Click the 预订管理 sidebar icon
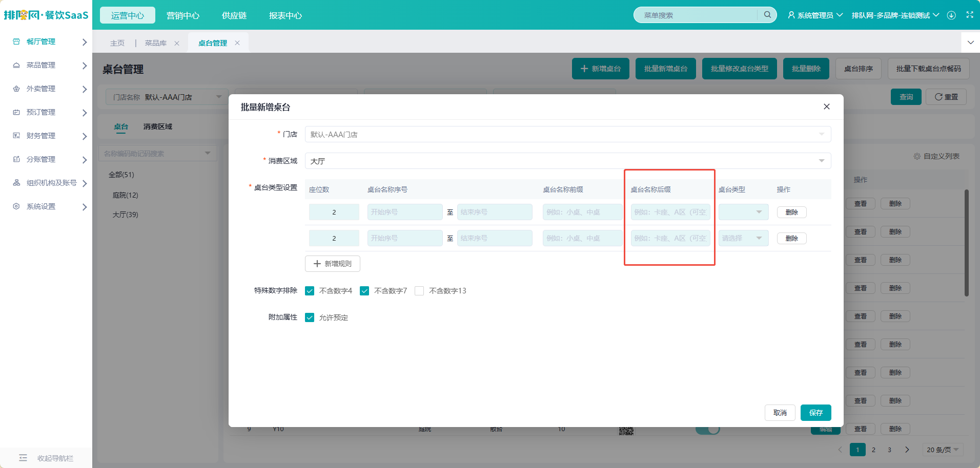Screen dimensions: 980x468 coord(16,112)
